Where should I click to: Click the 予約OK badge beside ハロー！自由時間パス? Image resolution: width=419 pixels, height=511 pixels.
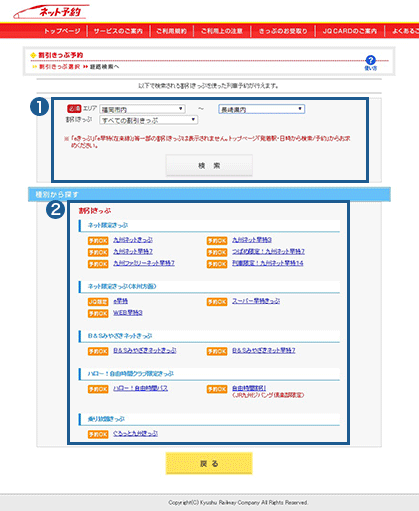pyautogui.click(x=98, y=389)
